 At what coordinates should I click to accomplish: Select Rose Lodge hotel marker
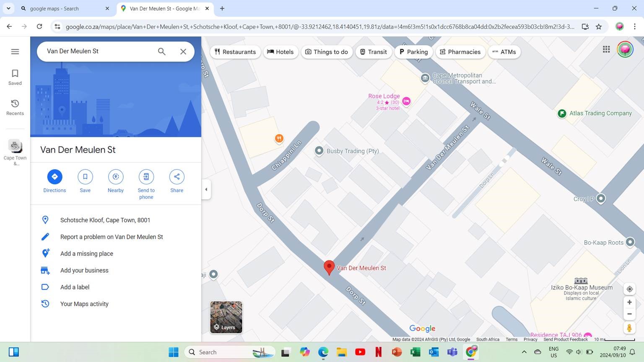[406, 101]
